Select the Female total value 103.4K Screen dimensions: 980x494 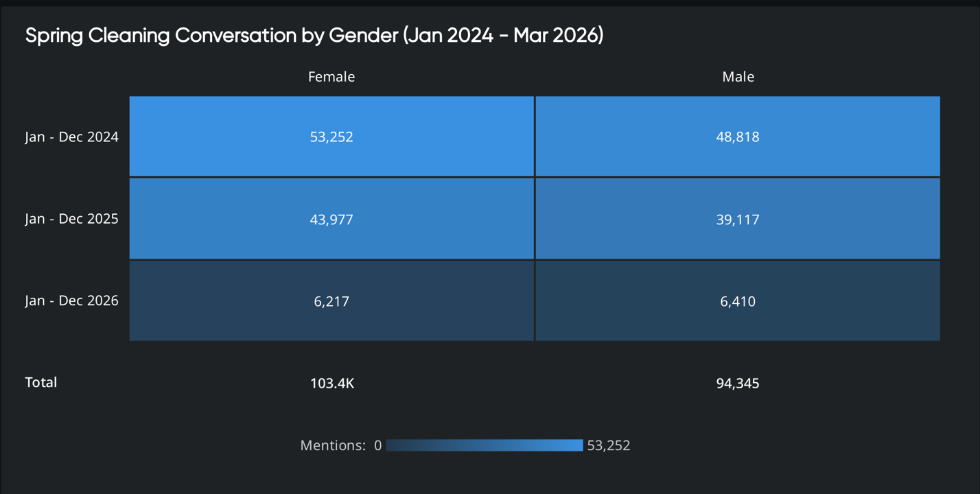pos(332,383)
